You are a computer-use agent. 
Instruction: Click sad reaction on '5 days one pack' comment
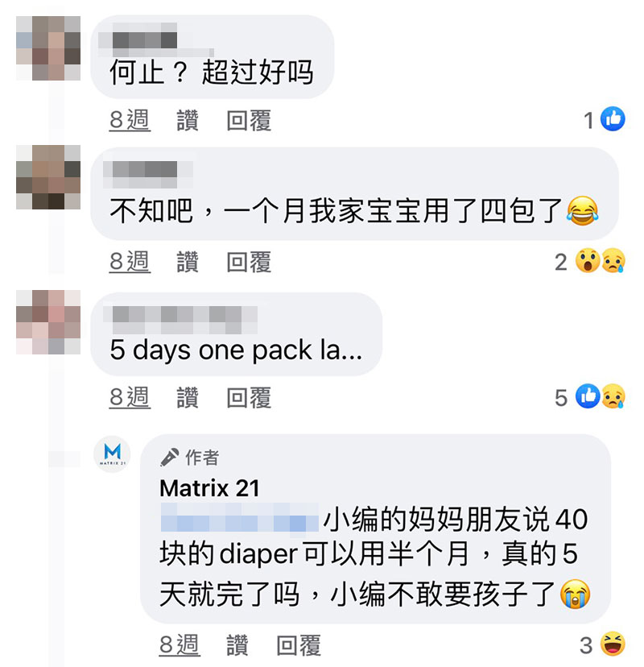click(x=613, y=396)
